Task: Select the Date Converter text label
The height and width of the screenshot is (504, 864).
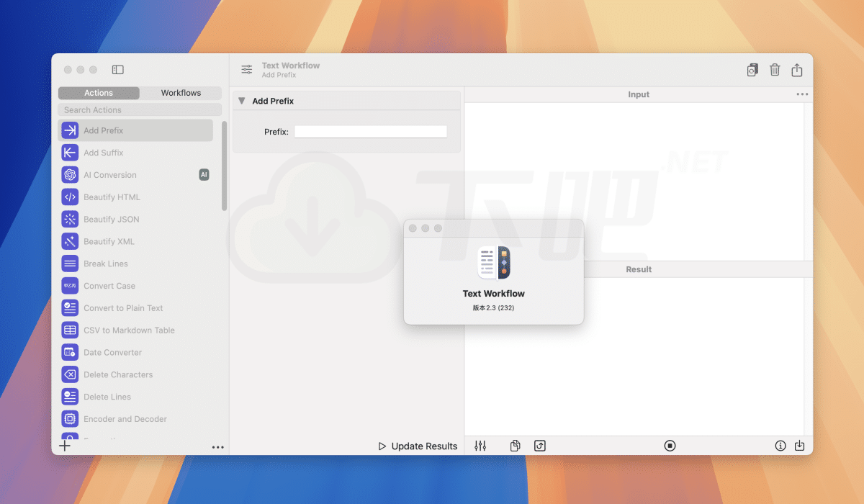Action: [113, 353]
